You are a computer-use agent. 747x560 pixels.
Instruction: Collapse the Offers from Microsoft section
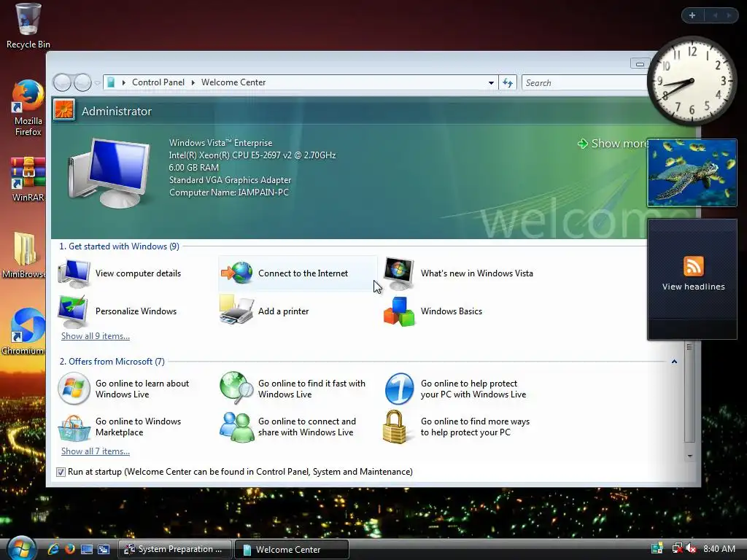(x=674, y=362)
